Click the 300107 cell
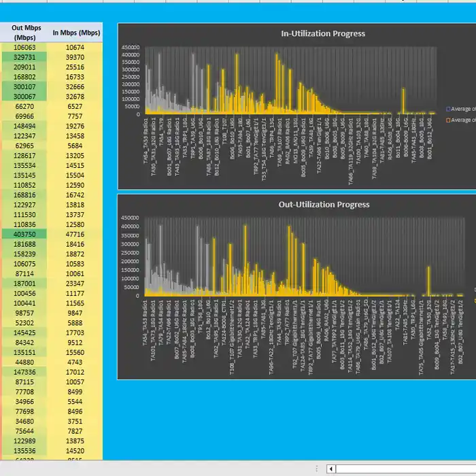Image resolution: width=476 pixels, height=476 pixels. pos(24,87)
